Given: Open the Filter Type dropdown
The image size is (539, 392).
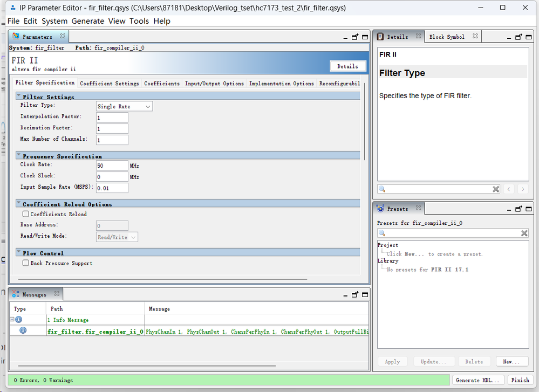Looking at the screenshot, I should (125, 107).
